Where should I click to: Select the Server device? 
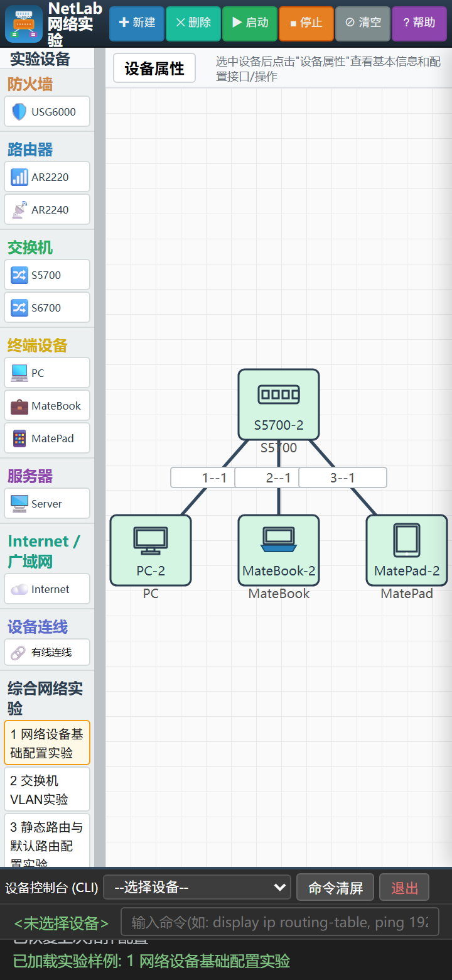point(47,504)
